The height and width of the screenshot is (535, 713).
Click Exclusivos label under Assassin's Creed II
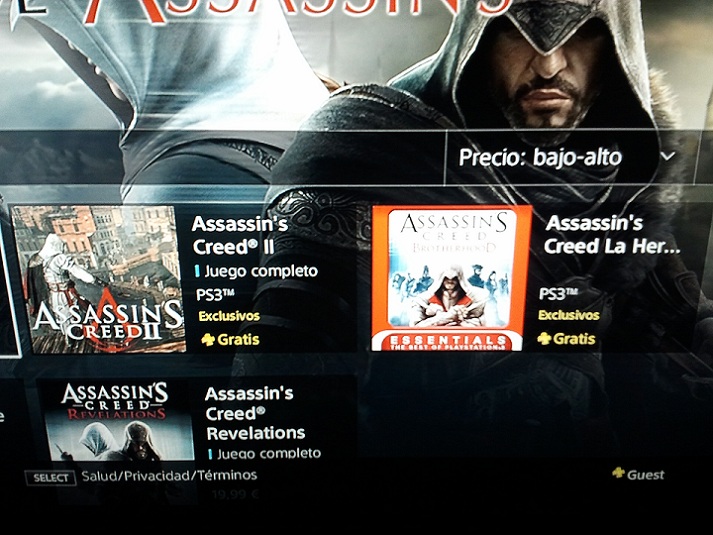click(x=229, y=316)
